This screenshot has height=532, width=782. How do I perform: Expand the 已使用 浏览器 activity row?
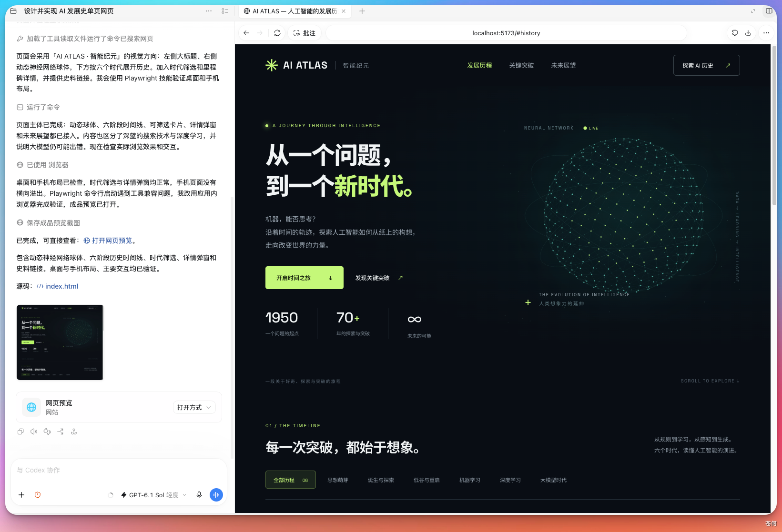(43, 165)
